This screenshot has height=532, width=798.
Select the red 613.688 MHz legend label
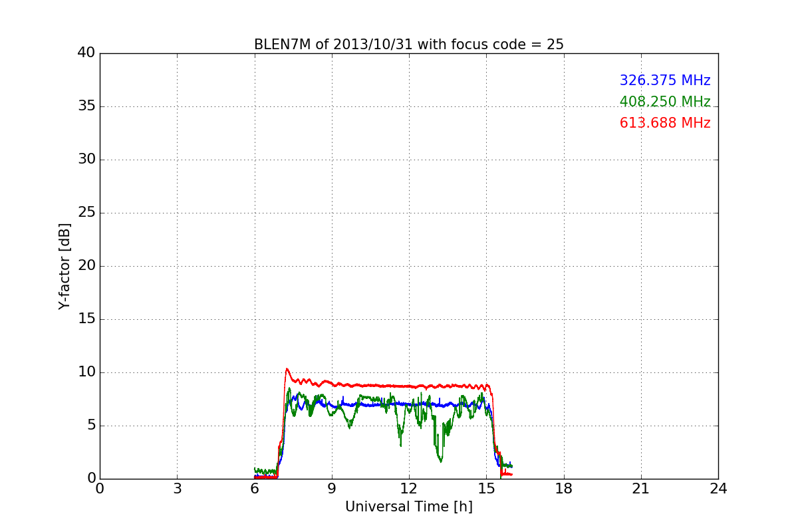665,123
